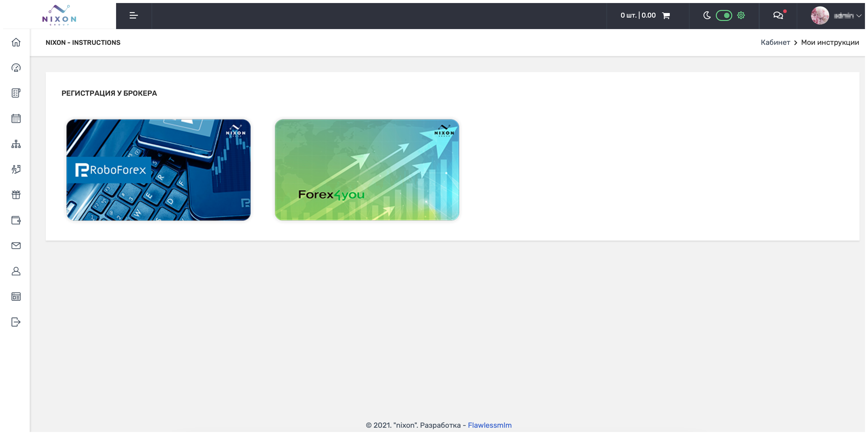Click the career steps person icon
Screen dimensions: 868x435
(16, 169)
